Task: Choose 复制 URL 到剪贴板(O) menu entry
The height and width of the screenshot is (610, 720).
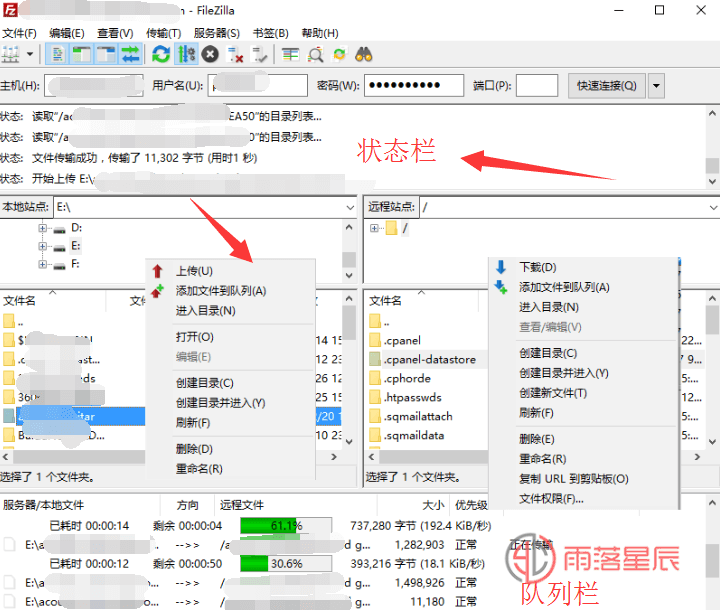Action: click(x=574, y=479)
